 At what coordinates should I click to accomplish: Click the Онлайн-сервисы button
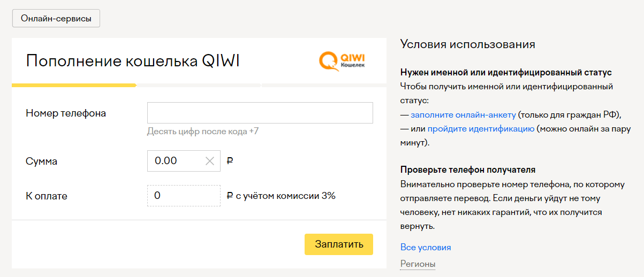(x=56, y=18)
